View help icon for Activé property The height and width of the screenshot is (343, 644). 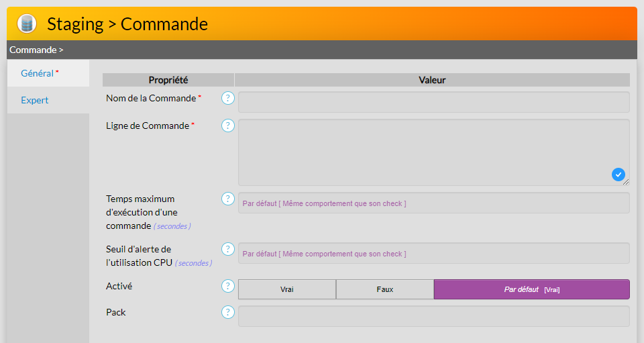coord(228,287)
